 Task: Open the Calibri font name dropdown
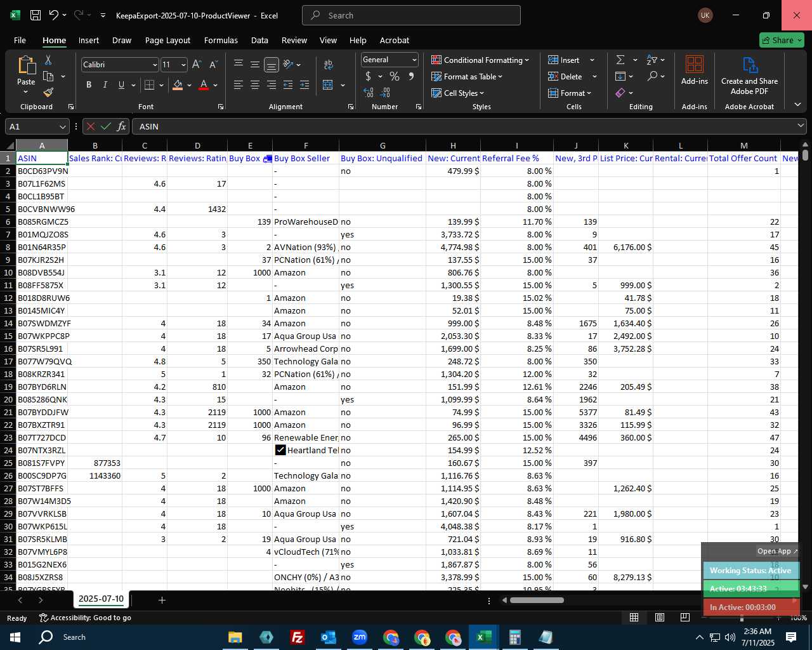[x=155, y=65]
